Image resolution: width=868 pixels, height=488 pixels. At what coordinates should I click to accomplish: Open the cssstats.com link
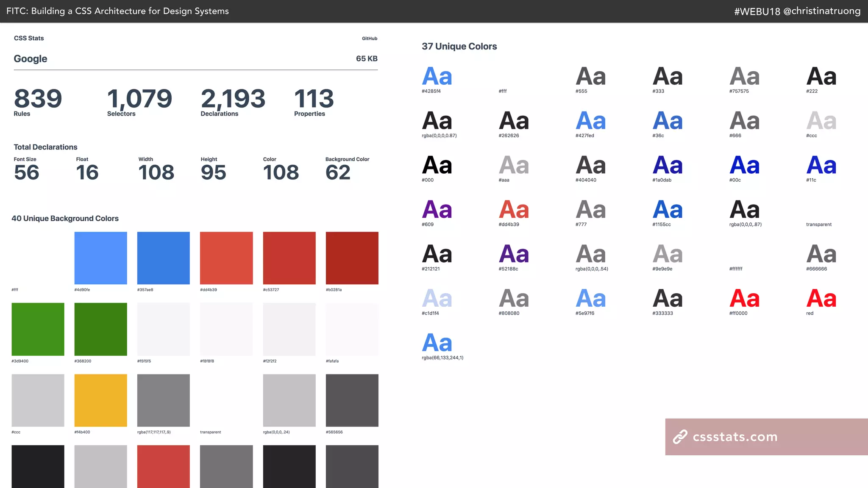pos(735,437)
